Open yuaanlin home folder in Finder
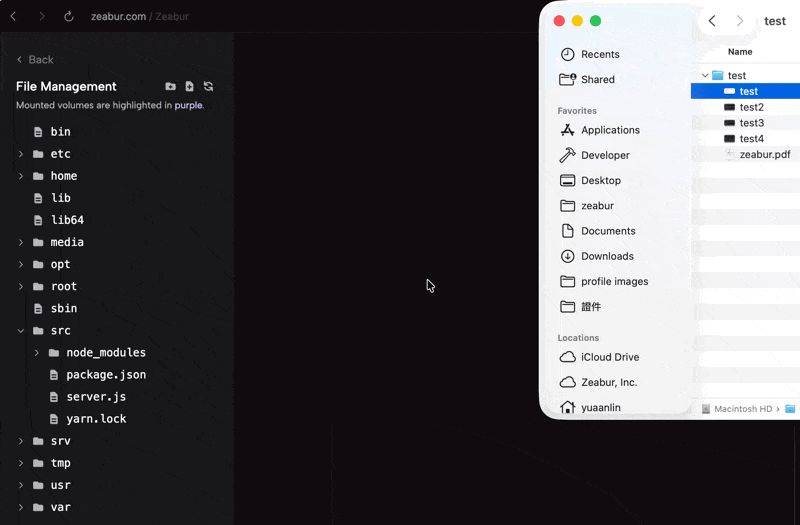The width and height of the screenshot is (800, 525). pos(590,408)
